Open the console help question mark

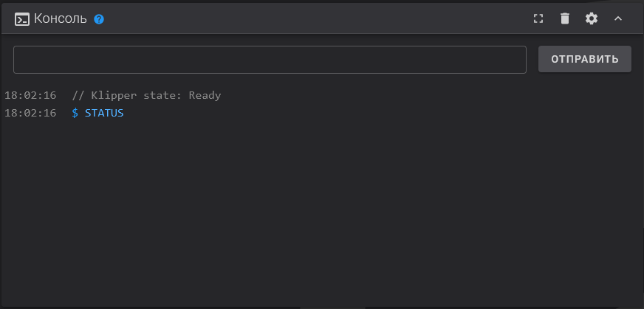pos(99,19)
